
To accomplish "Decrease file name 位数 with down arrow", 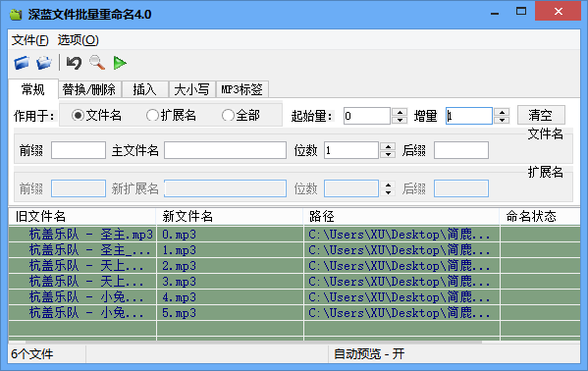I will click(388, 154).
